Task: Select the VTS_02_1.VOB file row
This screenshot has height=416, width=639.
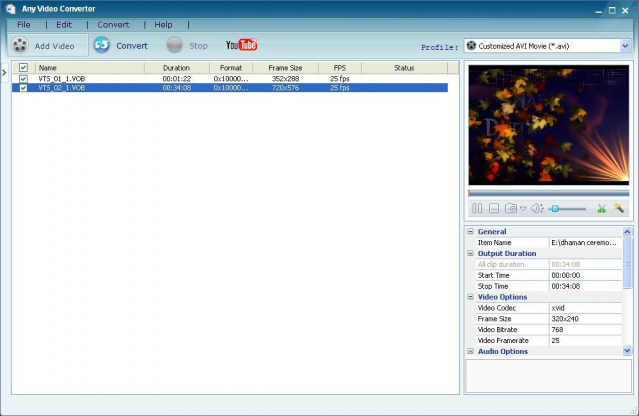Action: click(x=230, y=88)
